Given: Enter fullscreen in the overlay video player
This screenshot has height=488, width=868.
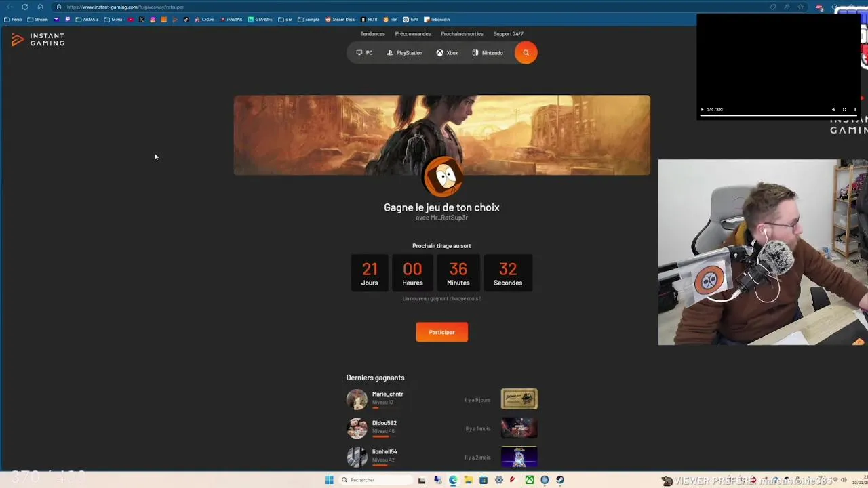Looking at the screenshot, I should [844, 110].
